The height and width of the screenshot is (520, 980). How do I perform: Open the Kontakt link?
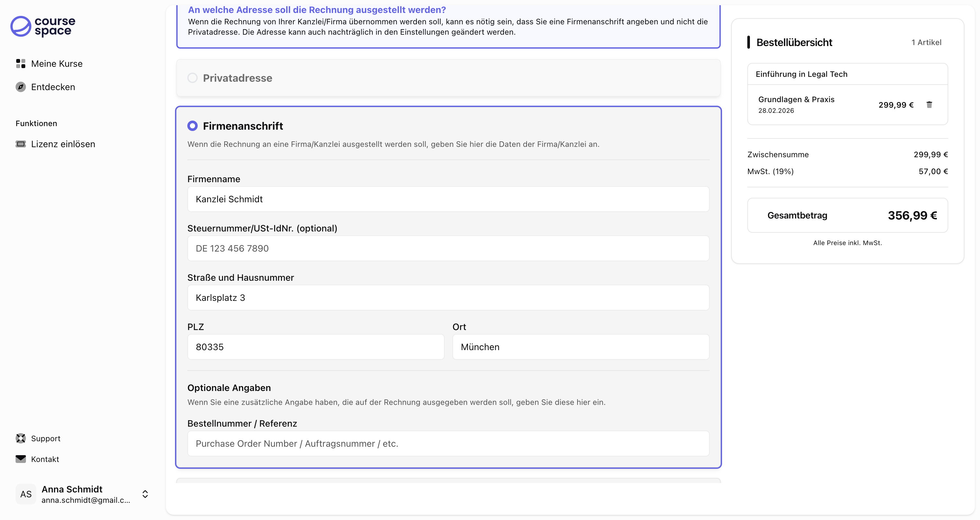pos(45,459)
